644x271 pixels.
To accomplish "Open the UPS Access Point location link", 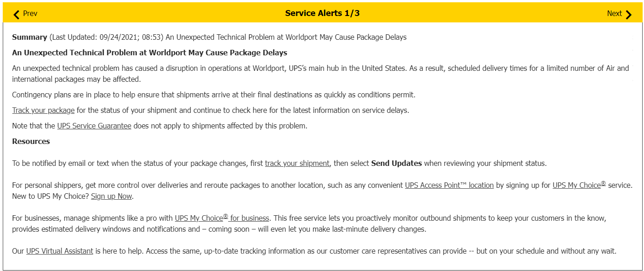I will coord(449,185).
